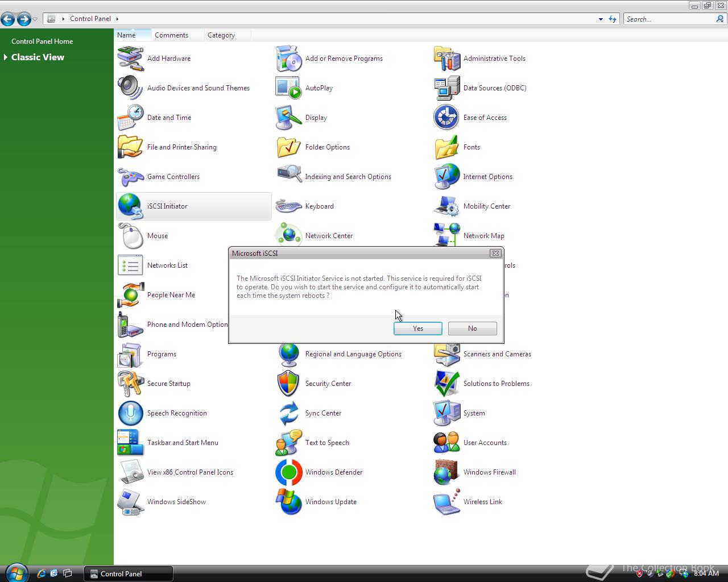Open the Folder Options icon
Screen dimensions: 728x582
(x=289, y=147)
